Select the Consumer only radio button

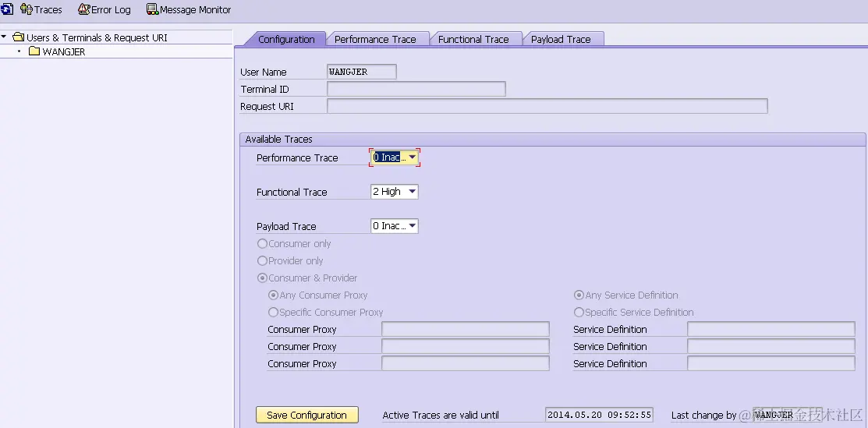click(x=262, y=243)
